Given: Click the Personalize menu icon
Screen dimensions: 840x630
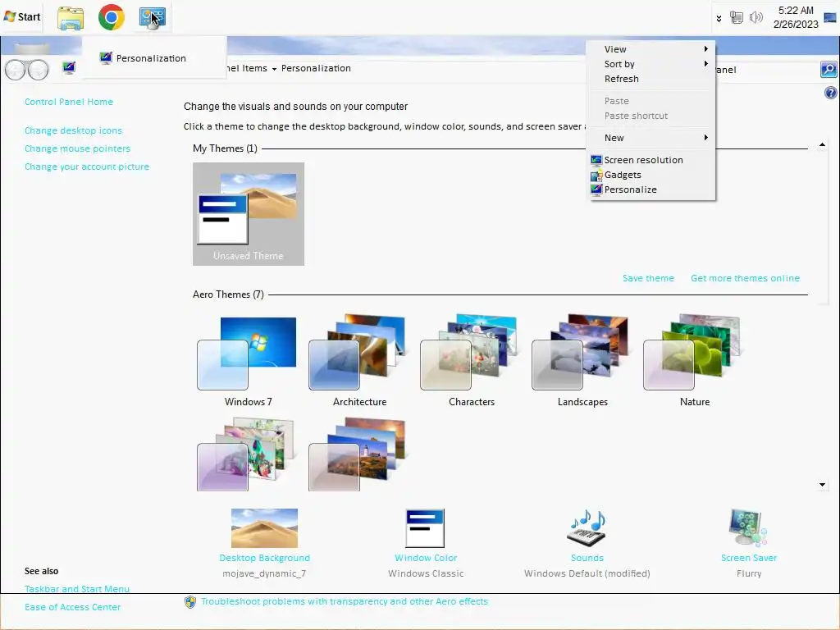Looking at the screenshot, I should pos(596,189).
